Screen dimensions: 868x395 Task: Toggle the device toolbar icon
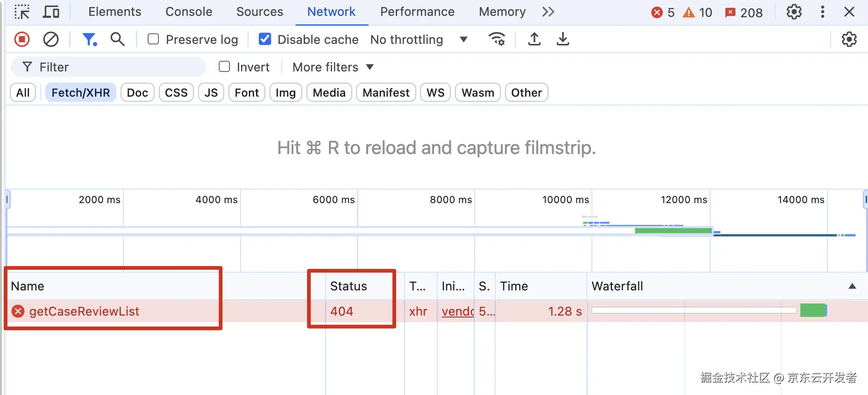(50, 12)
